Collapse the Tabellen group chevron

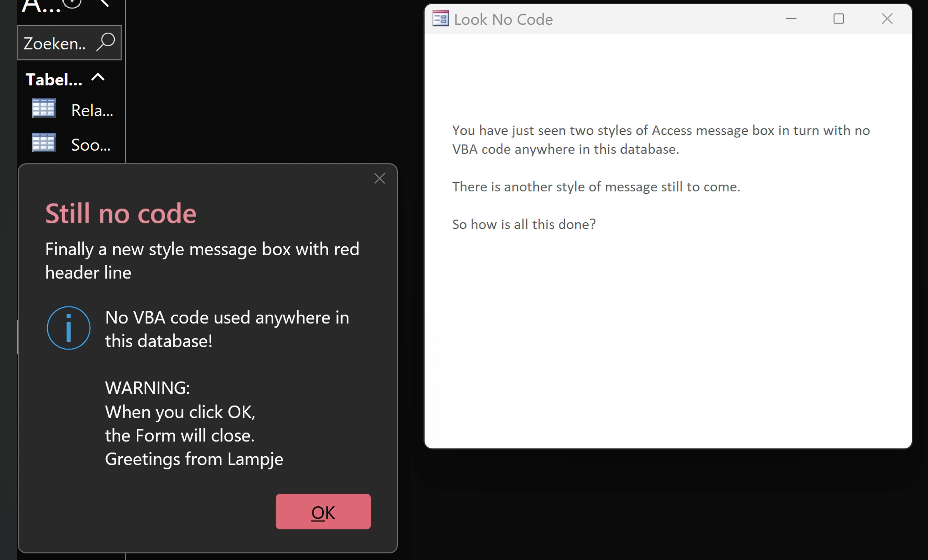tap(98, 78)
